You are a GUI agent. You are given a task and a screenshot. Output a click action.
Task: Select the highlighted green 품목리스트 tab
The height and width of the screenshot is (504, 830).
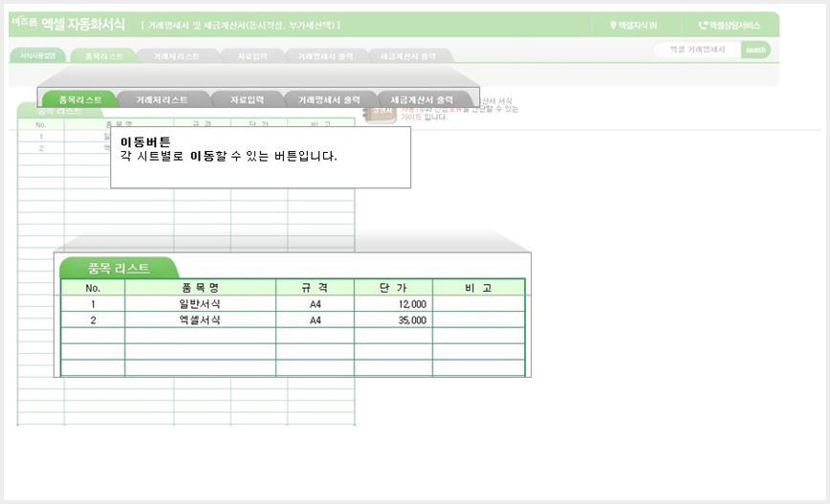[80, 99]
